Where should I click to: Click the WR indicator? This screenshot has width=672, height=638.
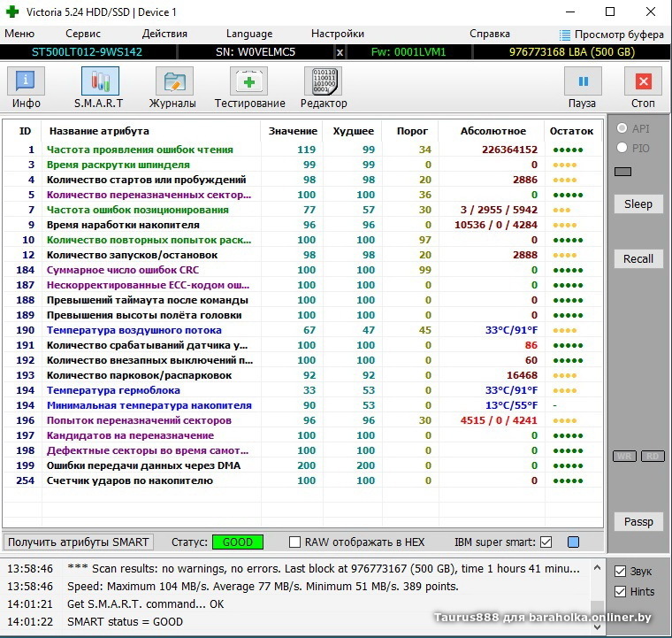(x=624, y=457)
